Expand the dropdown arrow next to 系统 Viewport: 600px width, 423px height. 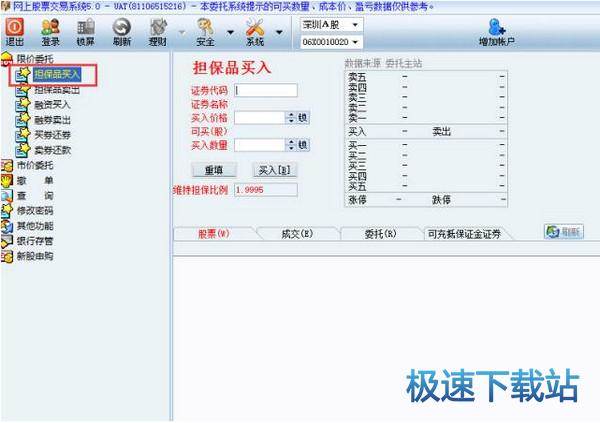(x=279, y=32)
